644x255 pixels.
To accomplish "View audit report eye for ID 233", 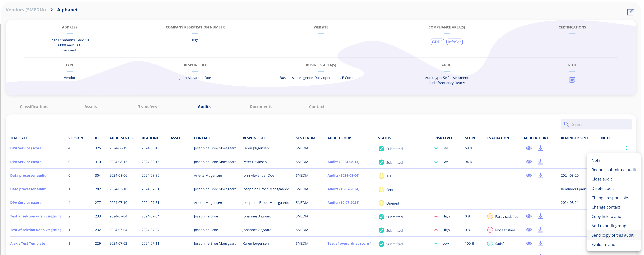I will pos(529,216).
